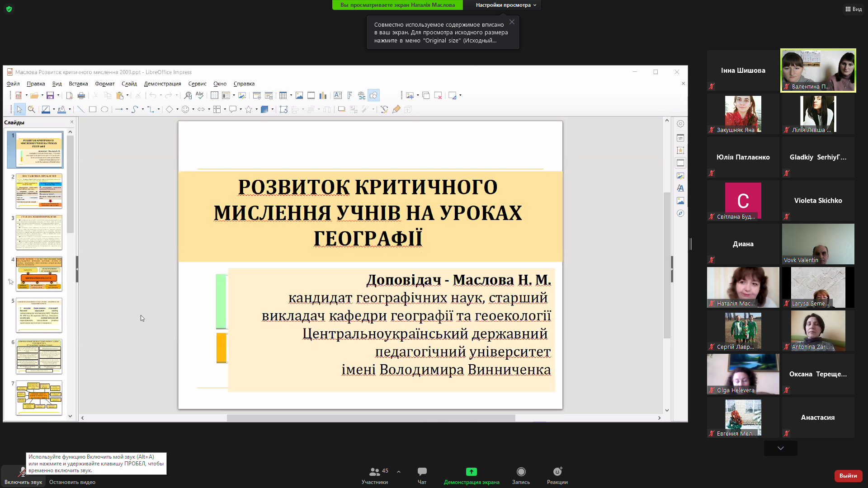
Task: Open the Формат menu
Action: (104, 84)
